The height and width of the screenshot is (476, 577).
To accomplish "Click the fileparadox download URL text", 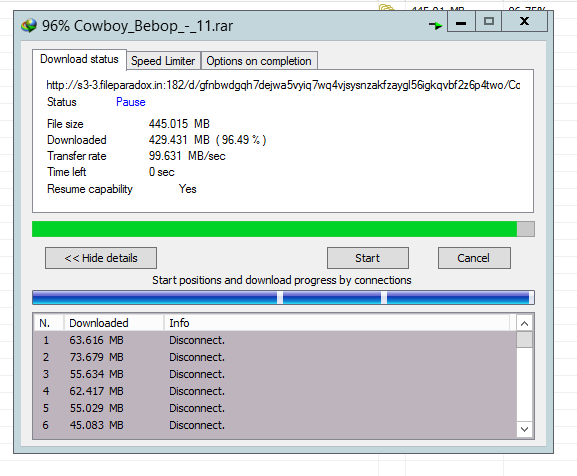I will [x=283, y=85].
